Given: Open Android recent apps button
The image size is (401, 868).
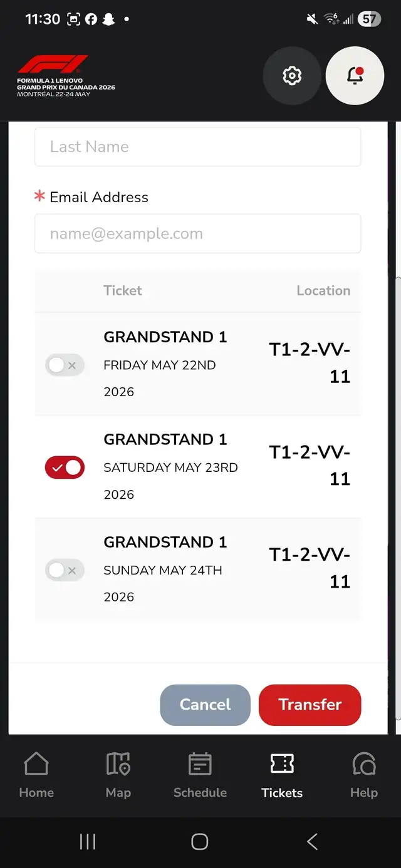Looking at the screenshot, I should point(88,842).
